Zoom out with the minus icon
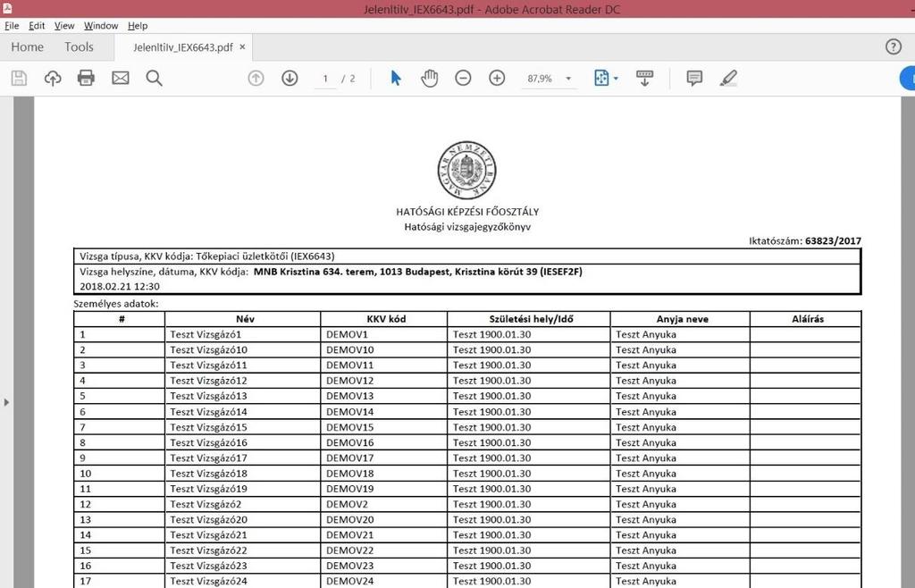Viewport: 915px width, 588px height. [x=463, y=78]
